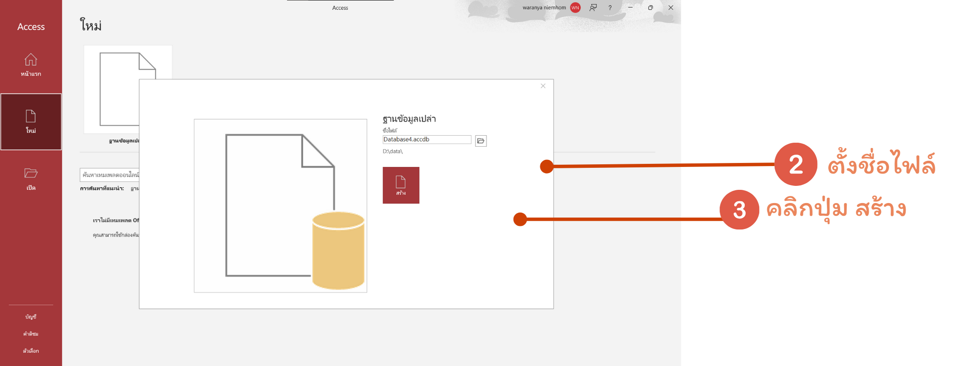Close the blank database dialog
The width and height of the screenshot is (980, 366).
click(543, 86)
